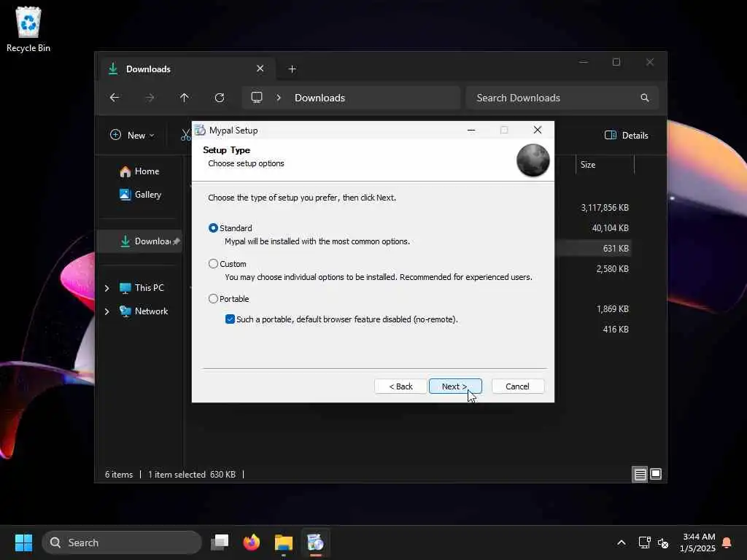747x560 pixels.
Task: Click the Cut scissors icon
Action: point(186,135)
